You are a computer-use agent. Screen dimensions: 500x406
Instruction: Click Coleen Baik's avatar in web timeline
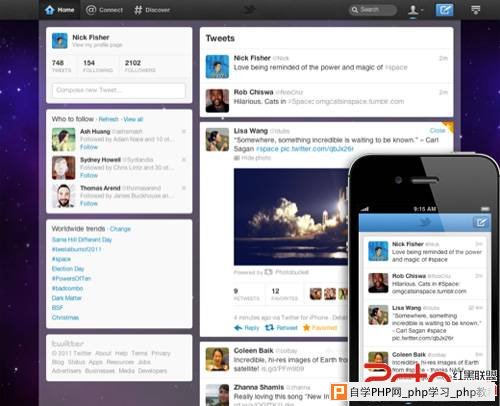[217, 359]
